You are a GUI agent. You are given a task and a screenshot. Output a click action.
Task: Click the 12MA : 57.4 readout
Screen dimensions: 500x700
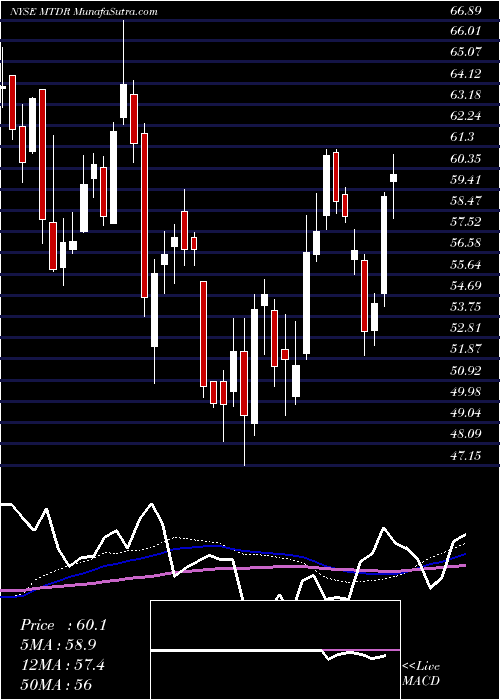pos(62,665)
